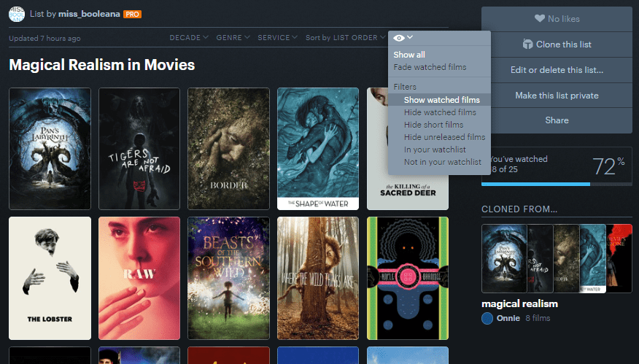This screenshot has width=639, height=364.
Task: Click the miss_booleana profile avatar
Action: pos(17,15)
